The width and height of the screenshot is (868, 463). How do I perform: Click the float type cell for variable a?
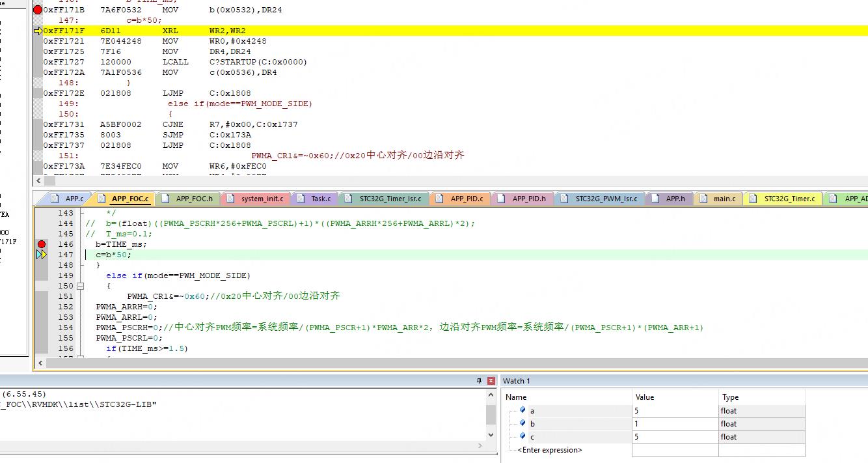pyautogui.click(x=761, y=410)
